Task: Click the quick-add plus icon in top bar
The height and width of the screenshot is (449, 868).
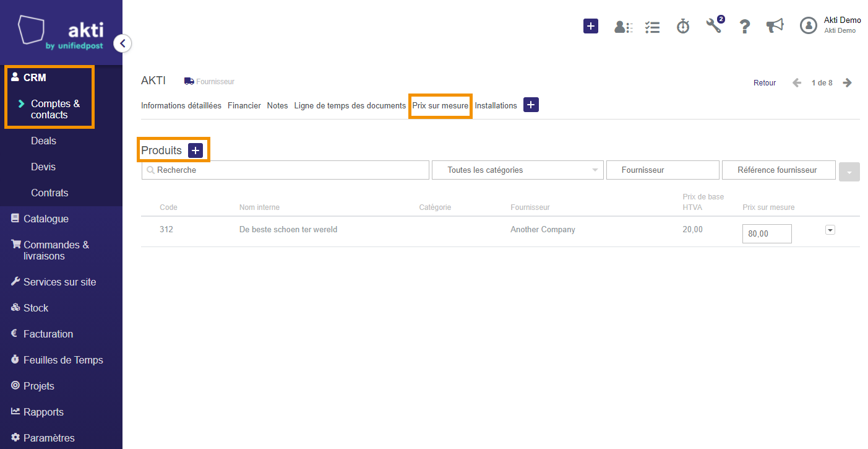Action: 591,26
